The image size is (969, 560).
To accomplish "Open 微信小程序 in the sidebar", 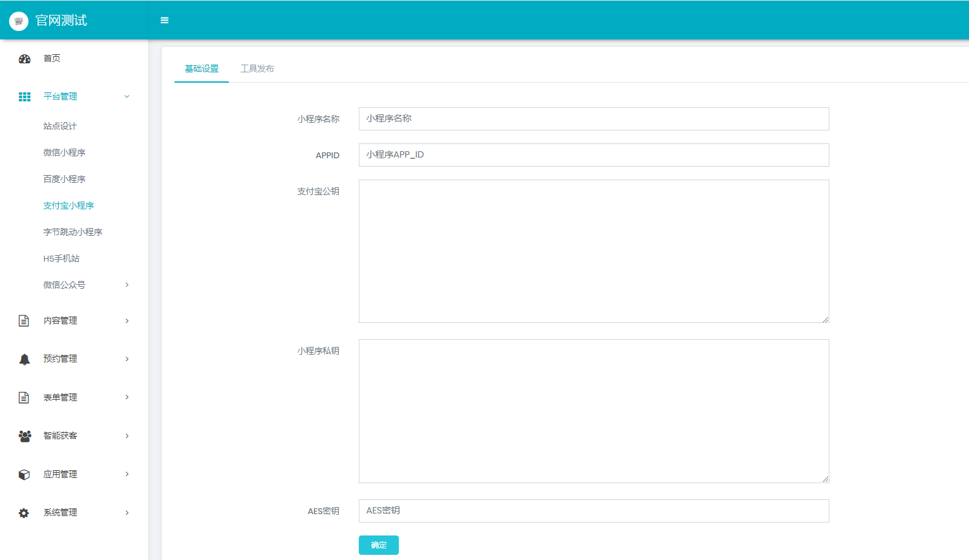I will (x=64, y=152).
